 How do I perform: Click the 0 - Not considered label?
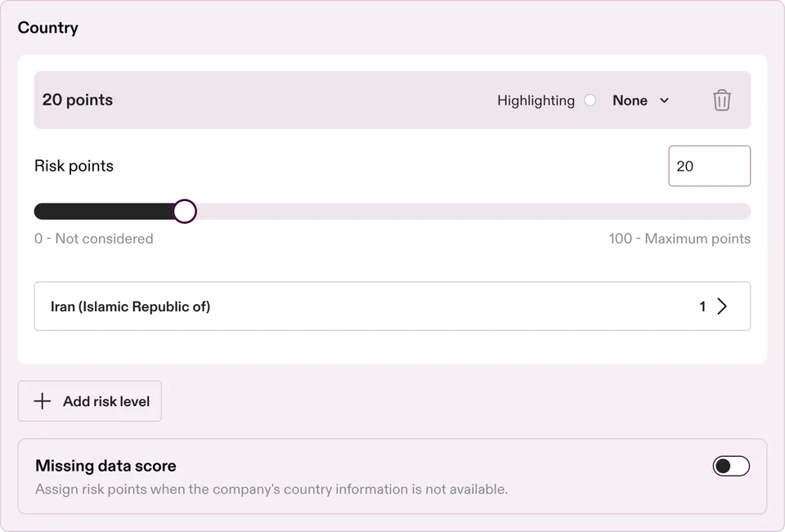[93, 239]
